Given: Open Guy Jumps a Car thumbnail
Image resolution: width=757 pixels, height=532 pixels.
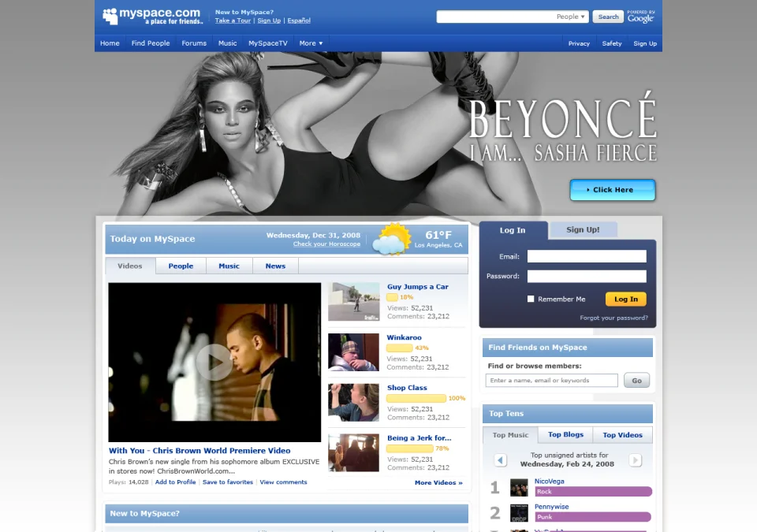Looking at the screenshot, I should click(354, 302).
